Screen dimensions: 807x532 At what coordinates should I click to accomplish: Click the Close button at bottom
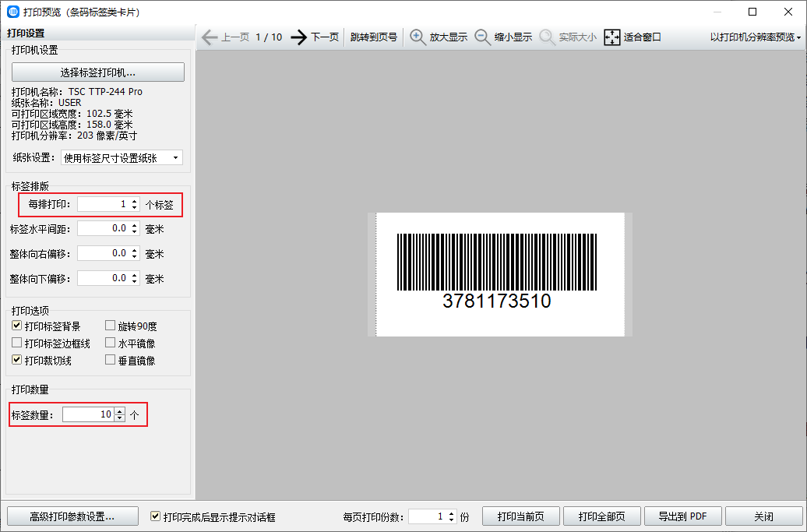pyautogui.click(x=763, y=516)
